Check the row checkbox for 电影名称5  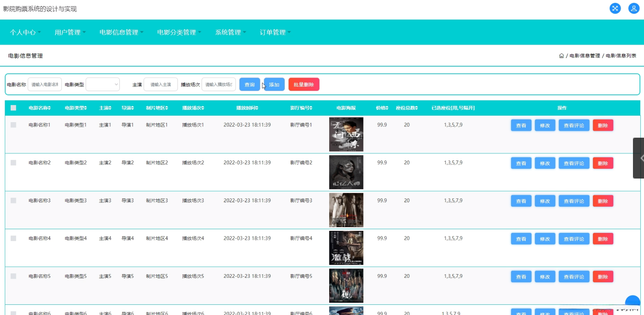[x=13, y=276]
